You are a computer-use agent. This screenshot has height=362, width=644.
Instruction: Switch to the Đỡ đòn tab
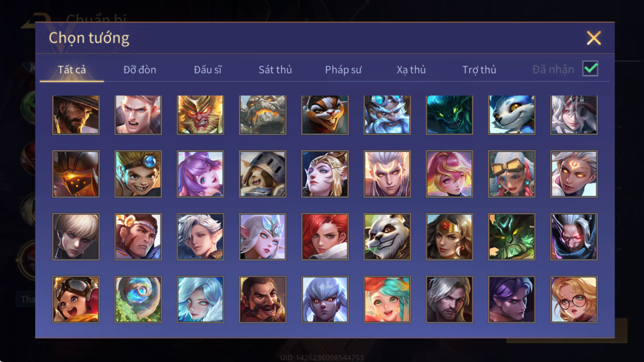click(140, 70)
